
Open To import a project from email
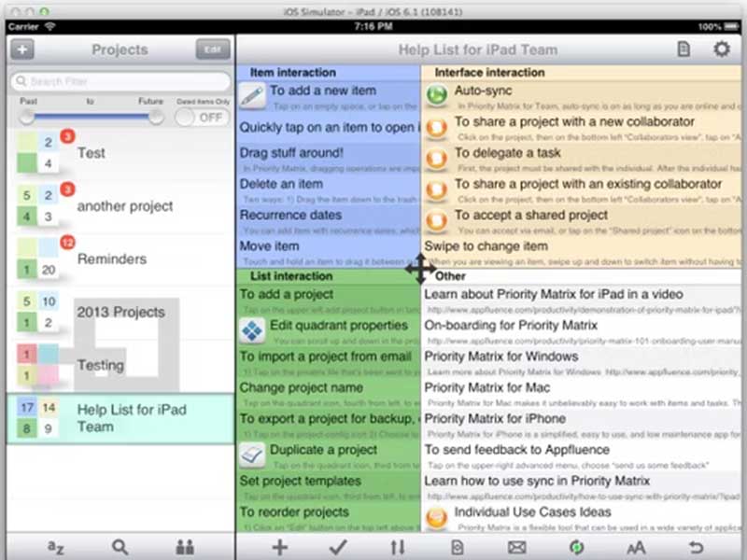click(x=329, y=362)
